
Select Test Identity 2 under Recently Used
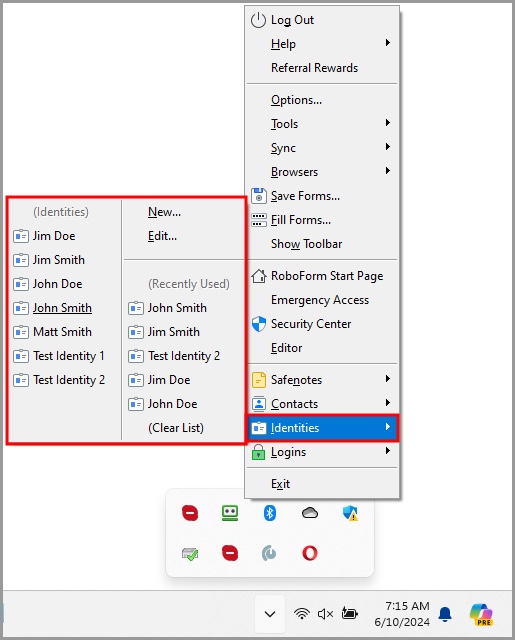coord(184,356)
